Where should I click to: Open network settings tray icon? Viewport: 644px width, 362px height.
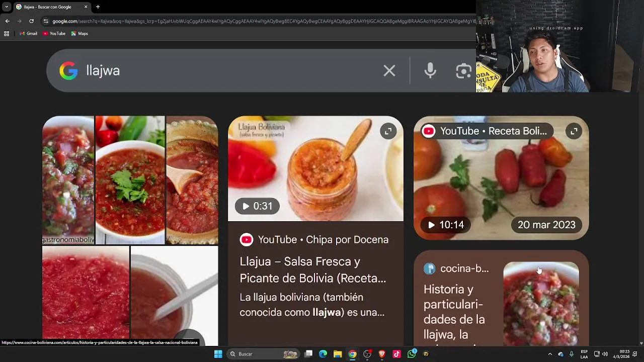tap(596, 354)
